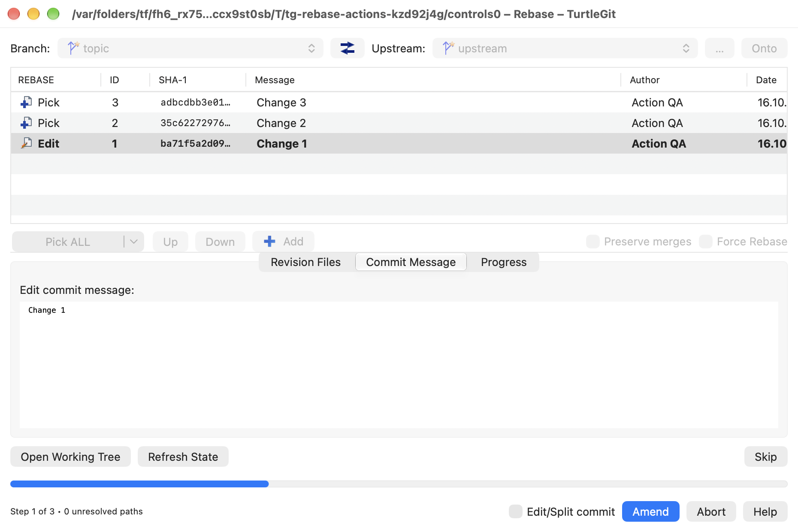This screenshot has height=532, width=798.
Task: Click the Date column header
Action: click(x=767, y=80)
